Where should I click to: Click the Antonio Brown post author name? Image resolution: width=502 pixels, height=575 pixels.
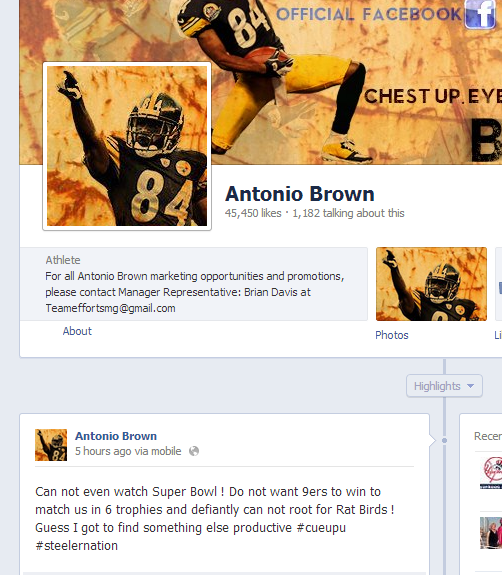click(116, 436)
